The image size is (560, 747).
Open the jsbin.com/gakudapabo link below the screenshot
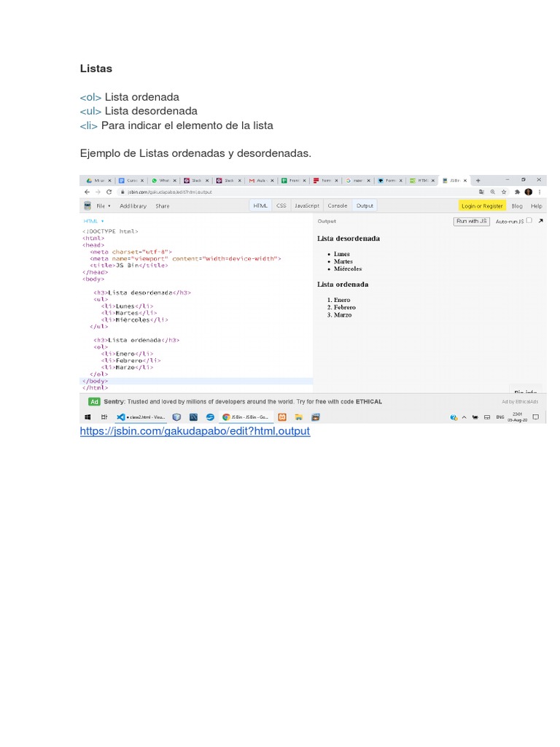(x=195, y=431)
